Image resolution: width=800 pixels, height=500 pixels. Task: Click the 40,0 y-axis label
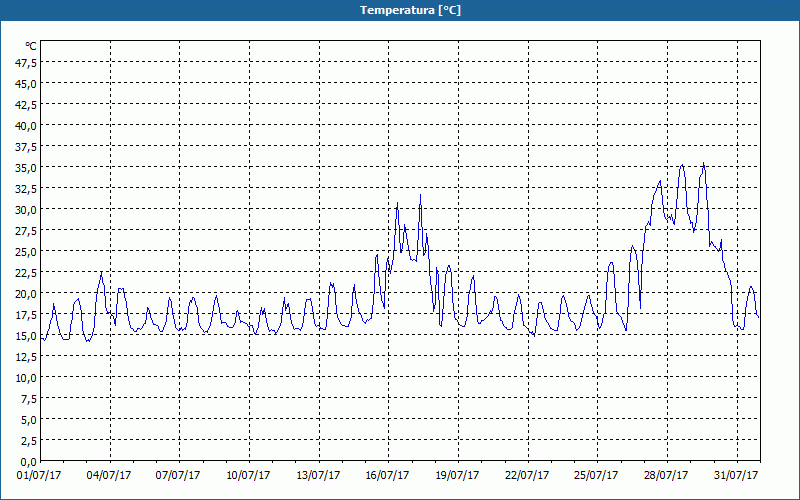[27, 126]
